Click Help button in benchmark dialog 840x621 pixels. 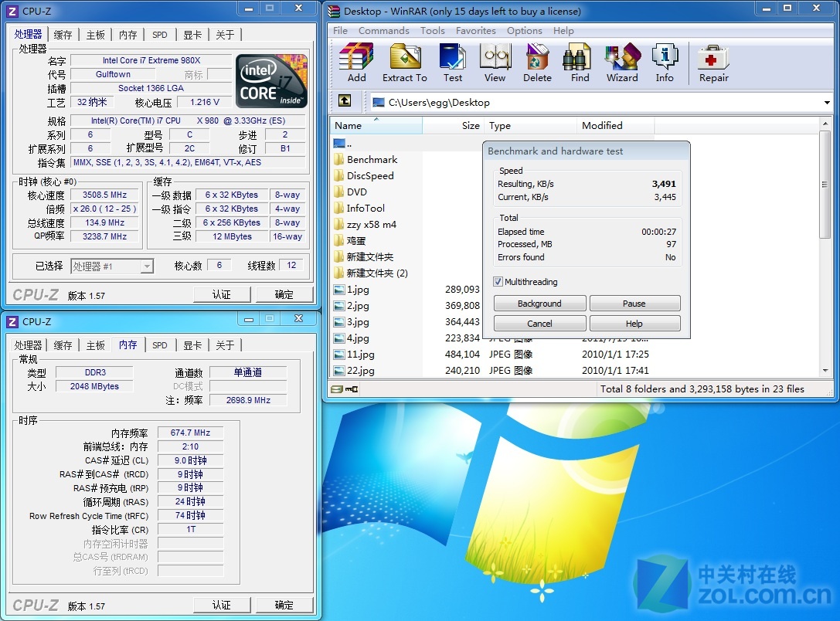pos(634,324)
